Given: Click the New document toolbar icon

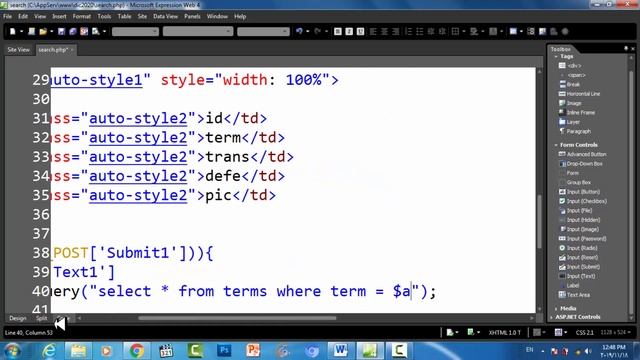Looking at the screenshot, I should tap(12, 31).
